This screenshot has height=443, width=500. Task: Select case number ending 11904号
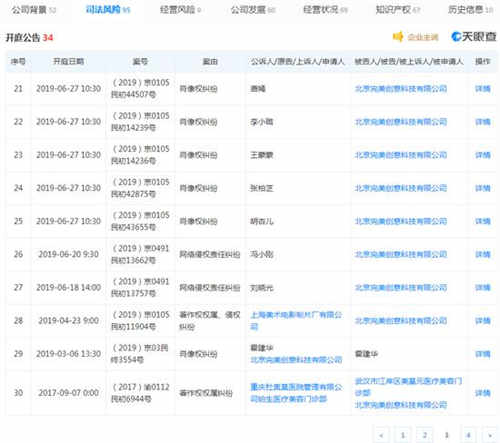tap(140, 321)
